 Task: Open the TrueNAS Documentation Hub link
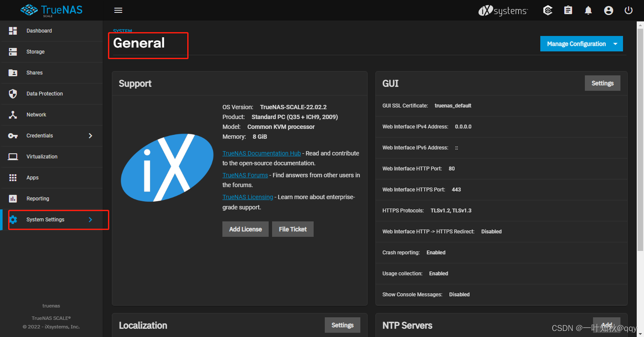point(261,153)
